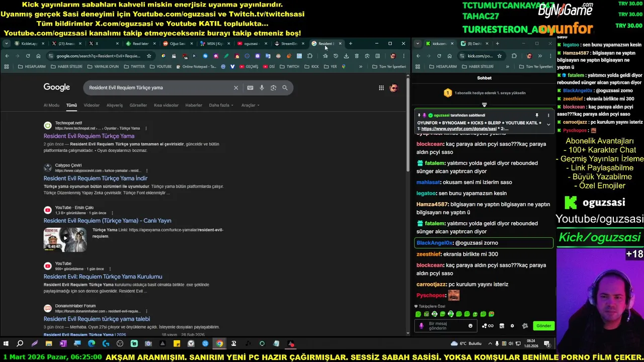Image resolution: width=644 pixels, height=362 pixels.
Task: Go to home page in left browser
Action: [38, 56]
